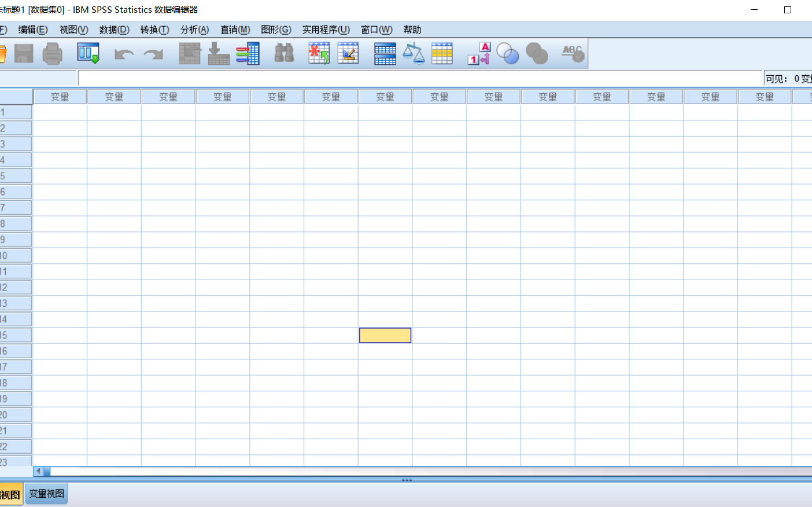Select row header 4
This screenshot has height=507, width=812.
click(x=16, y=160)
